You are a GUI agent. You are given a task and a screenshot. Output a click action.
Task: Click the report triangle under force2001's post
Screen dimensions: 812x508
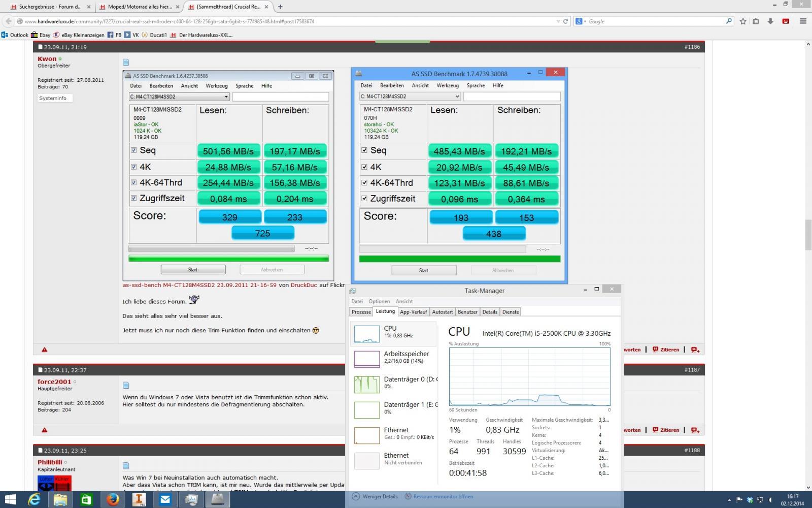[x=45, y=430]
